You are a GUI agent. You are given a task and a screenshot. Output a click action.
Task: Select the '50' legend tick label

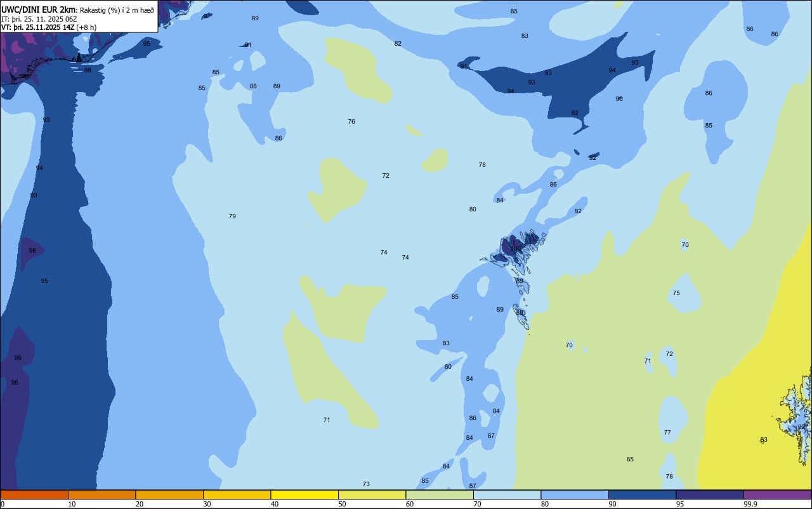[342, 504]
